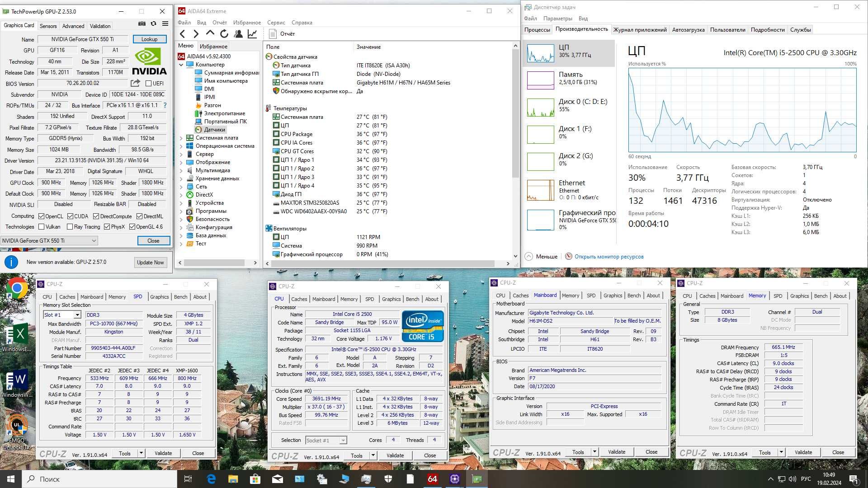This screenshot has width=868, height=488.
Task: Click the BIOS version share icon in GPU-Z
Action: (135, 83)
